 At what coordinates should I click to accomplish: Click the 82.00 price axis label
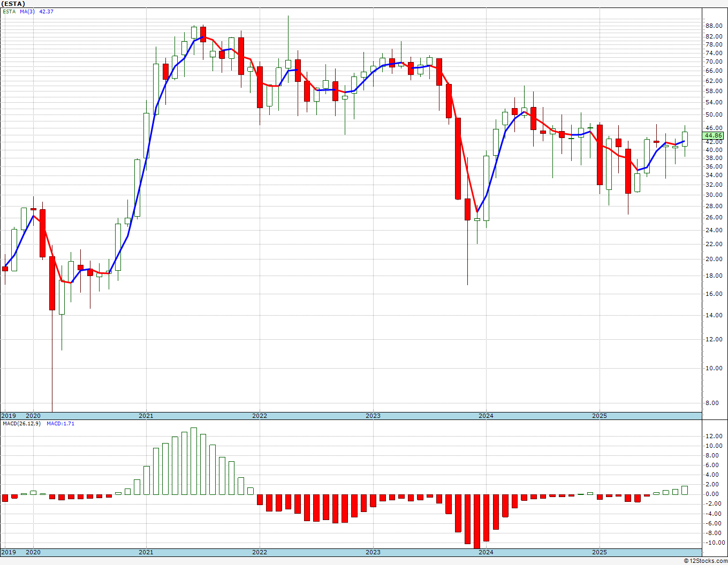click(714, 36)
